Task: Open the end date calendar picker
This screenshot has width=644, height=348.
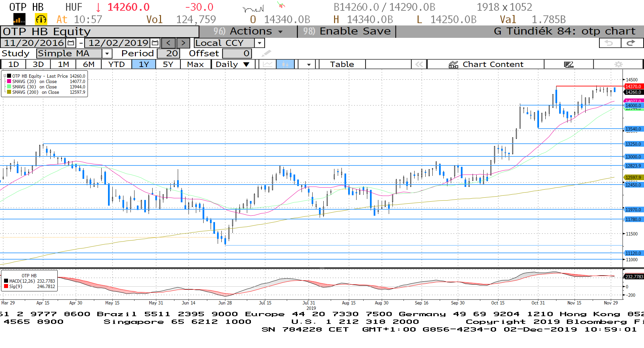Action: point(155,43)
